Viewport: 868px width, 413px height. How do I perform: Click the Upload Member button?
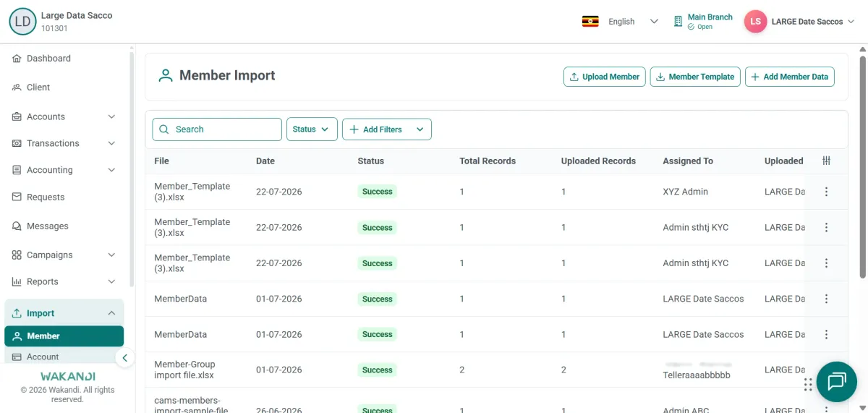[x=604, y=77]
